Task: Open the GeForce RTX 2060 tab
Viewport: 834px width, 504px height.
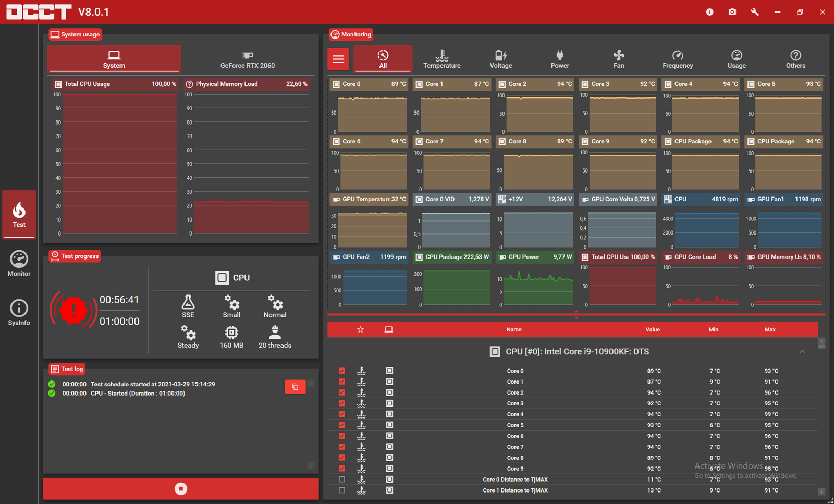Action: [x=248, y=59]
